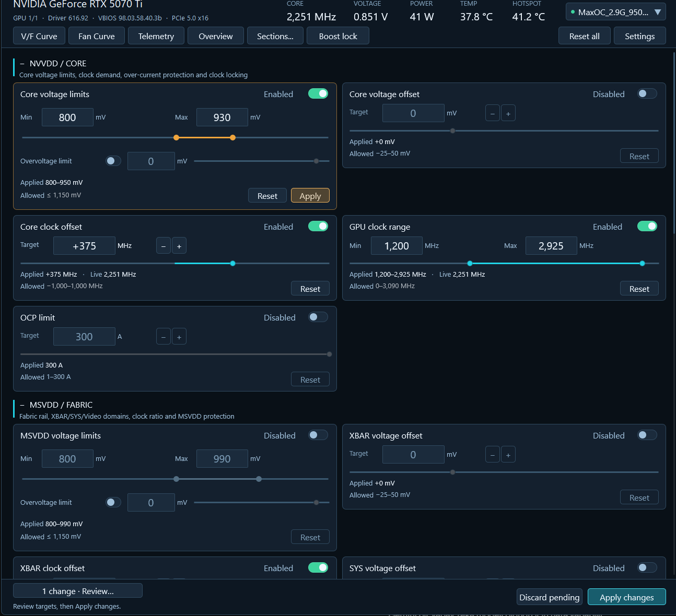The height and width of the screenshot is (616, 676).
Task: Decrease Core voltage offset with minus button
Action: coord(493,113)
